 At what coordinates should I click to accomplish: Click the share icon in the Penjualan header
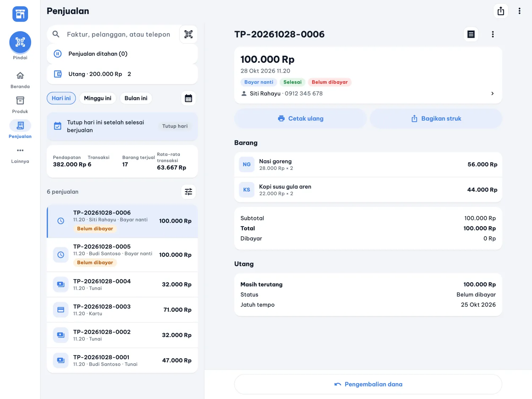(x=501, y=11)
